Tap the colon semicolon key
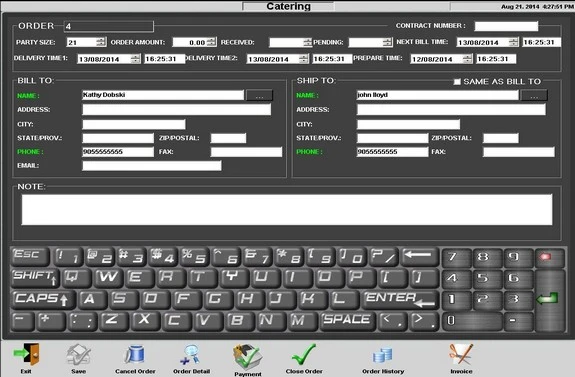Viewport: 575px width, 377px height. [83, 321]
